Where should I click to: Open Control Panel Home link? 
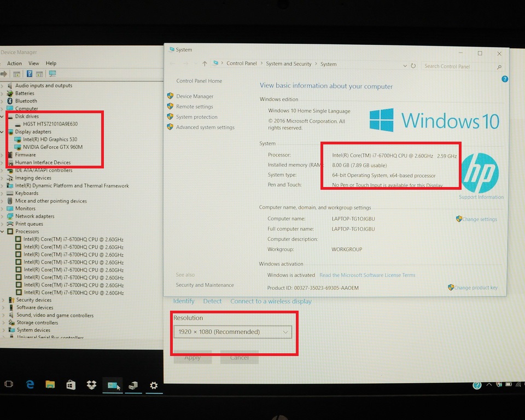coord(199,81)
